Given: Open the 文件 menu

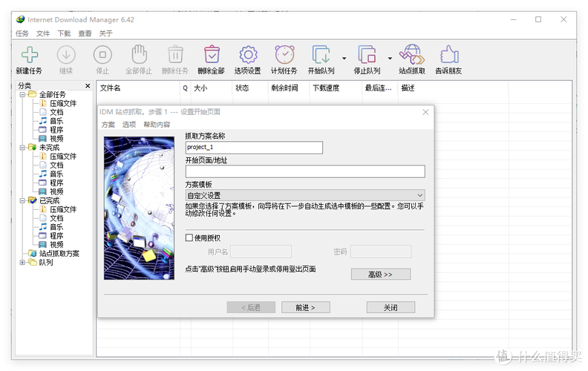Looking at the screenshot, I should 43,33.
